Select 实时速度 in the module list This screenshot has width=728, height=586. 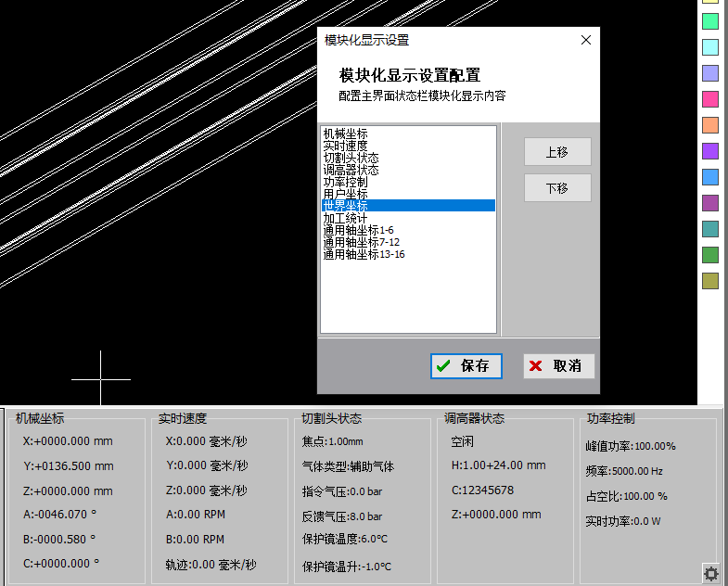coord(409,146)
